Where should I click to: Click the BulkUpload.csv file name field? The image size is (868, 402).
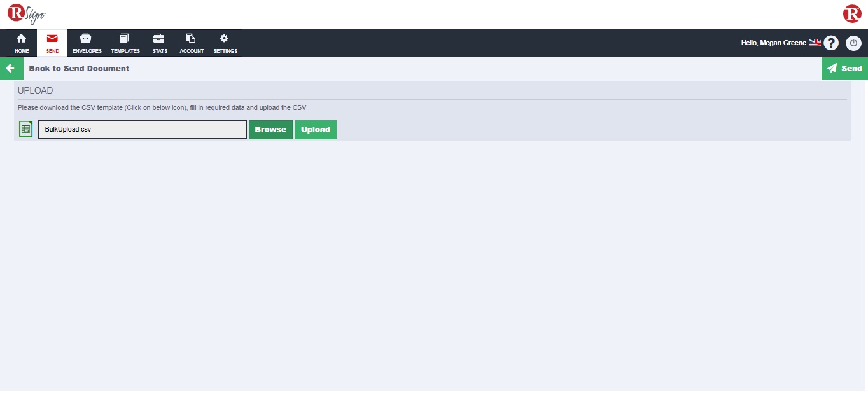(x=142, y=130)
